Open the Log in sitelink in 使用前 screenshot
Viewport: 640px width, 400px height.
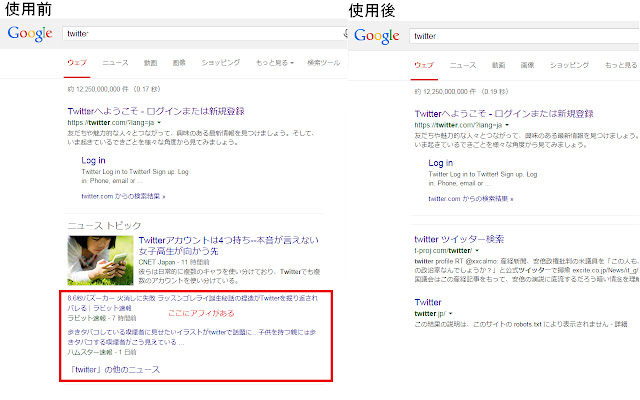(x=93, y=160)
